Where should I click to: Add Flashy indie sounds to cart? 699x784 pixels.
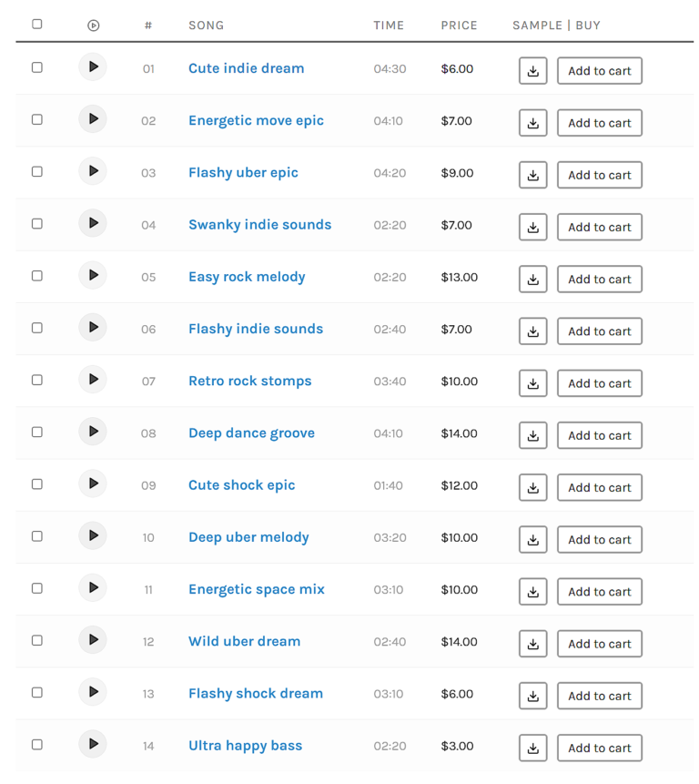[599, 331]
